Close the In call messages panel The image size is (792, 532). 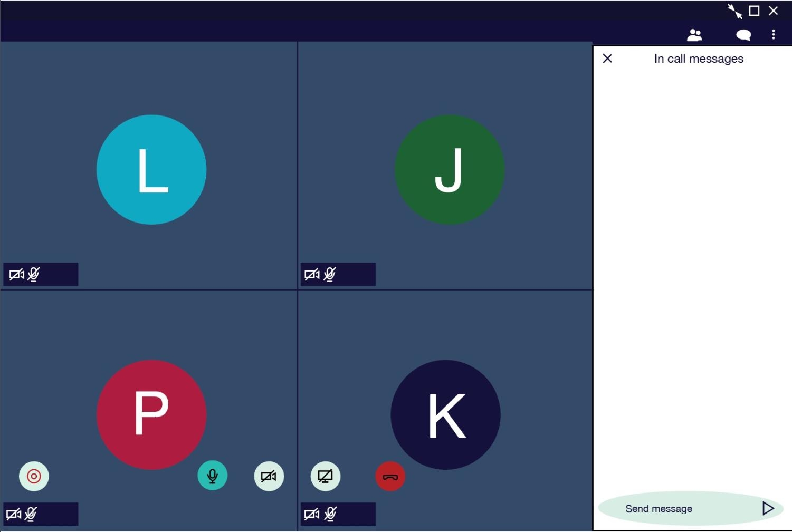607,59
